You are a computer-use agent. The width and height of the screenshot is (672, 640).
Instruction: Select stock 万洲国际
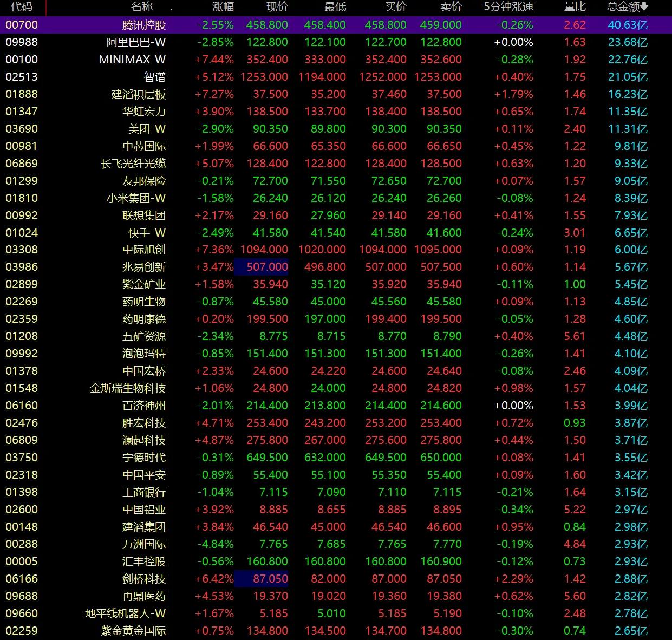pos(144,544)
